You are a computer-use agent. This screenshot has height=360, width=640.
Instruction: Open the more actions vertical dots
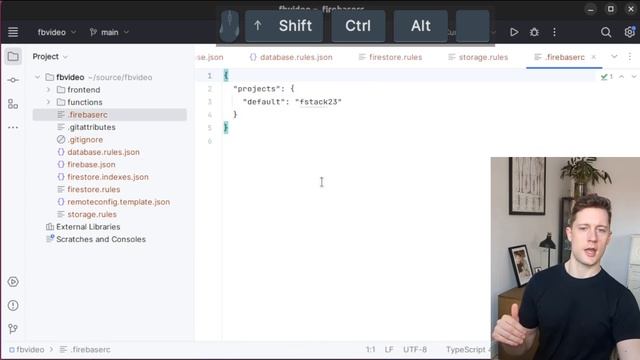[x=554, y=32]
